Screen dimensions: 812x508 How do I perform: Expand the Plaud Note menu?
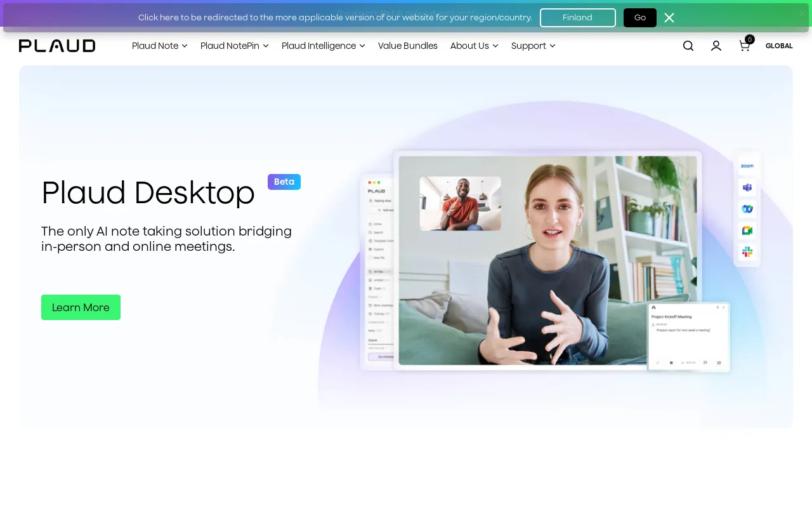(160, 46)
